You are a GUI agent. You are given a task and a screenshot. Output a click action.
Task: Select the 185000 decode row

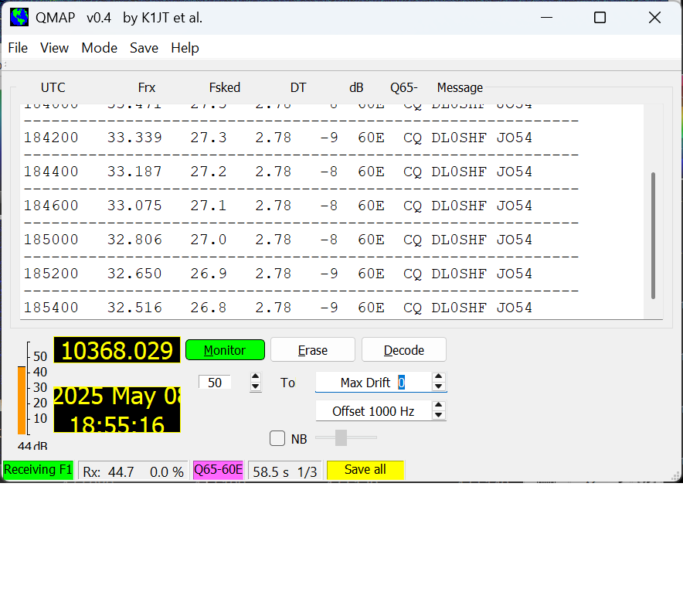pos(278,240)
